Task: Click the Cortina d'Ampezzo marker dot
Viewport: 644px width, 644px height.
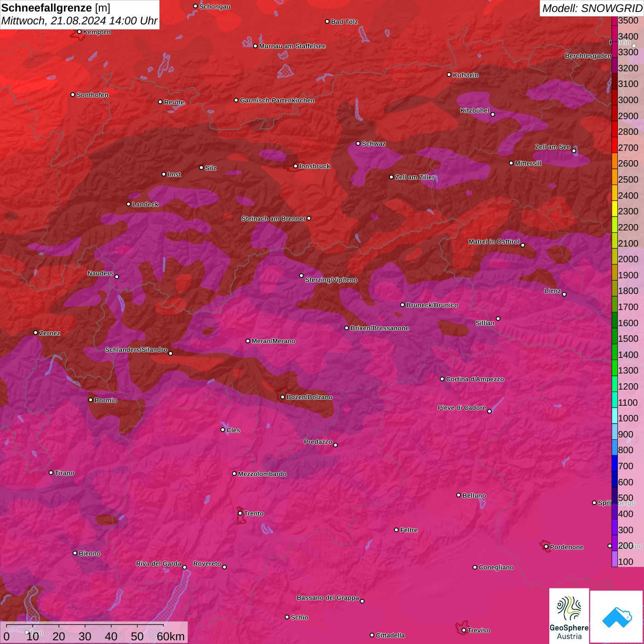Action: (x=443, y=379)
